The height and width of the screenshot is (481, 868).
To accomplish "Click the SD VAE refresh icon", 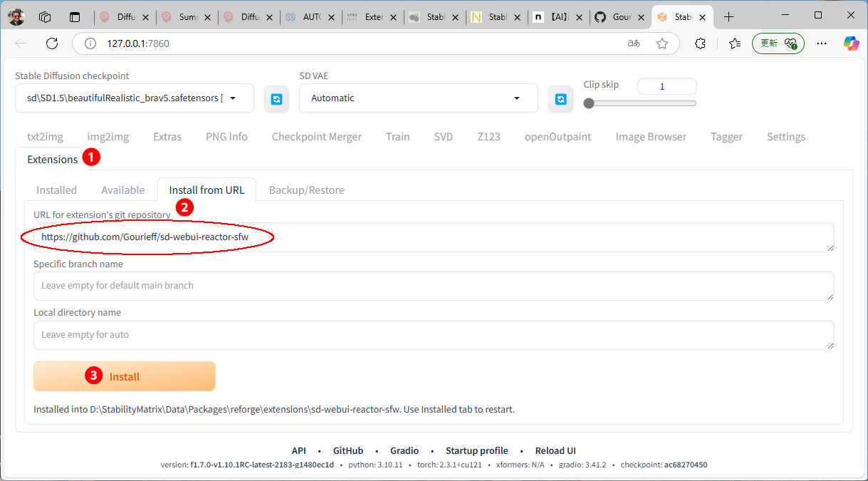I will 560,99.
